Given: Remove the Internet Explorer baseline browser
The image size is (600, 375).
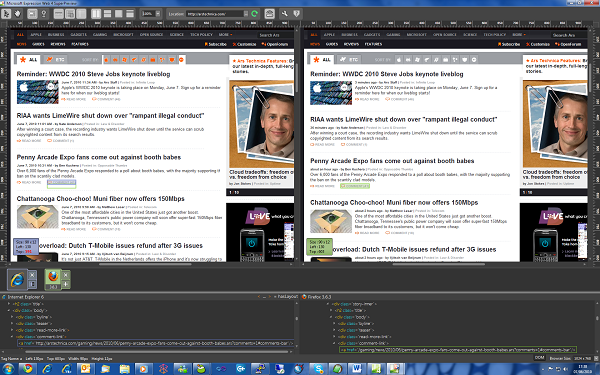Looking at the screenshot, I should coord(32,275).
